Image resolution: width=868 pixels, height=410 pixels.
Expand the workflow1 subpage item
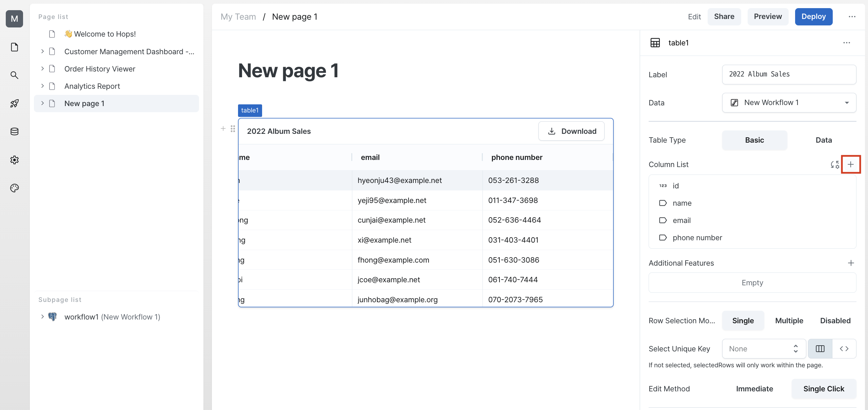pos(42,316)
